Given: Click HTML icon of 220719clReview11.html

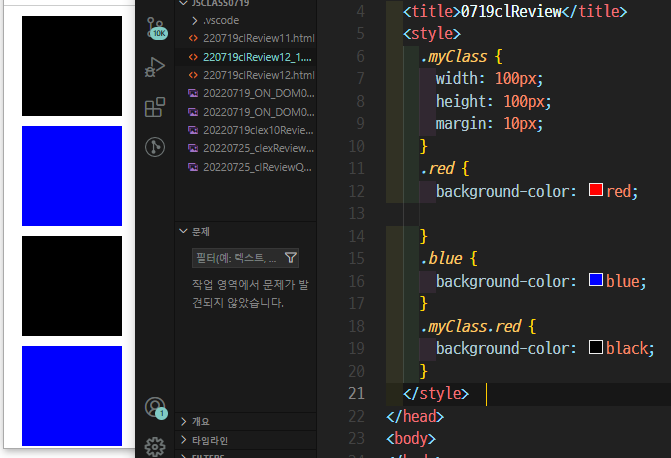Looking at the screenshot, I should point(193,38).
